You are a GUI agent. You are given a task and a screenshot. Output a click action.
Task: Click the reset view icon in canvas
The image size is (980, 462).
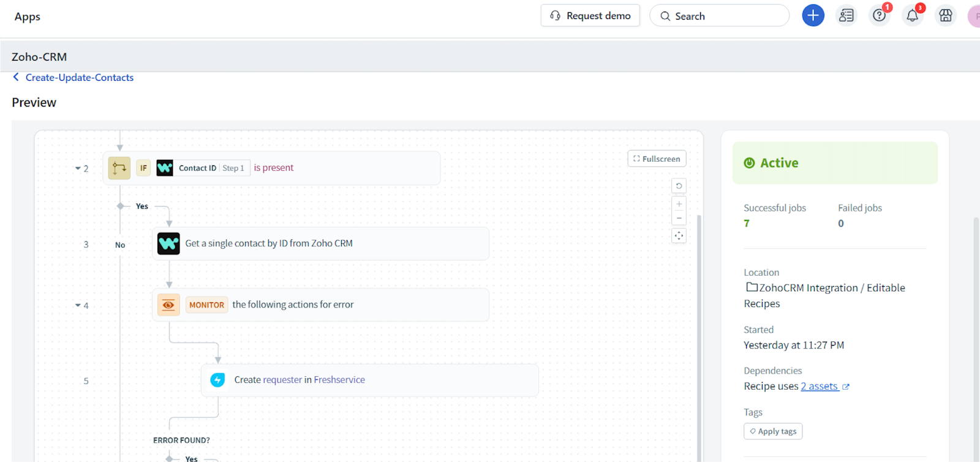679,186
